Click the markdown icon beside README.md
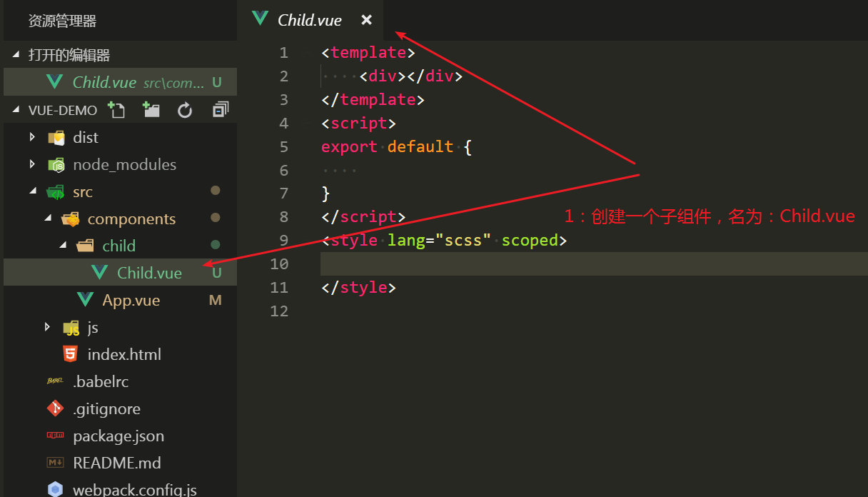The height and width of the screenshot is (497, 868). pos(56,463)
